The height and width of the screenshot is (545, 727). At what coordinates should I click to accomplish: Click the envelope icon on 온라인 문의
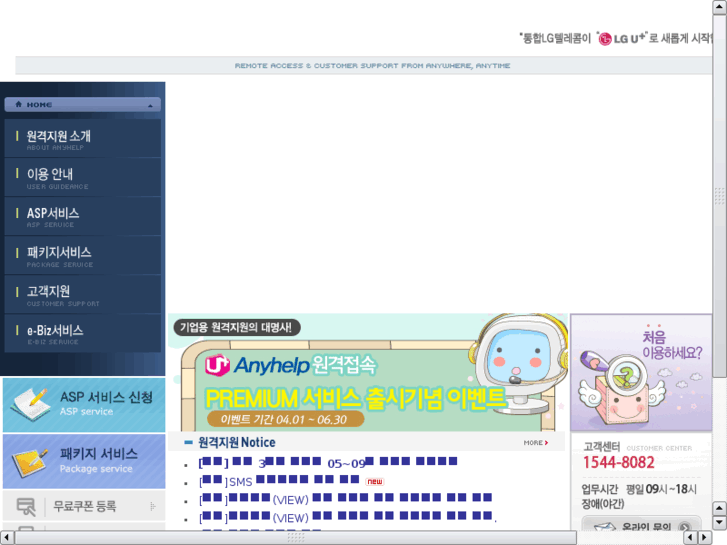[x=603, y=527]
